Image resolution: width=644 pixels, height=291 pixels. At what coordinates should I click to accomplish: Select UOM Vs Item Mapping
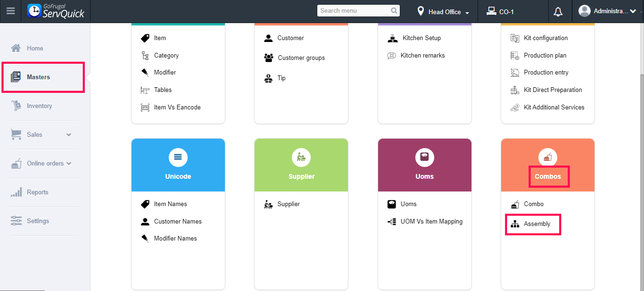[431, 222]
